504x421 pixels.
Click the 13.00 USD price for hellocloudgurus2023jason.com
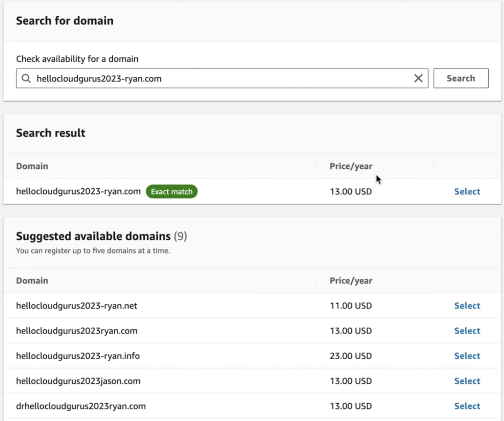click(351, 381)
